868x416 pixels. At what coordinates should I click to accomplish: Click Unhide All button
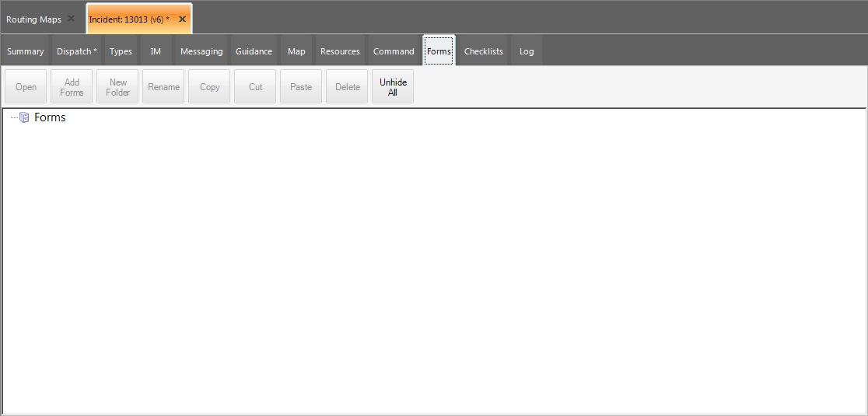pyautogui.click(x=393, y=86)
